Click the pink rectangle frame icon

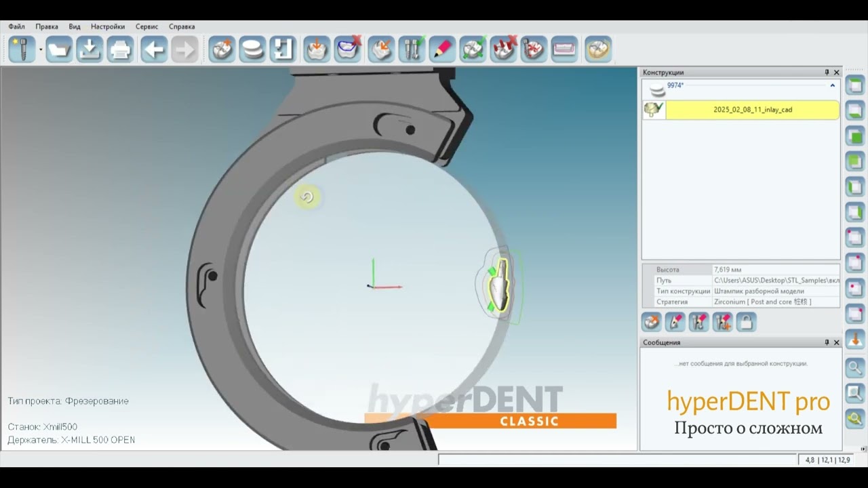(564, 49)
